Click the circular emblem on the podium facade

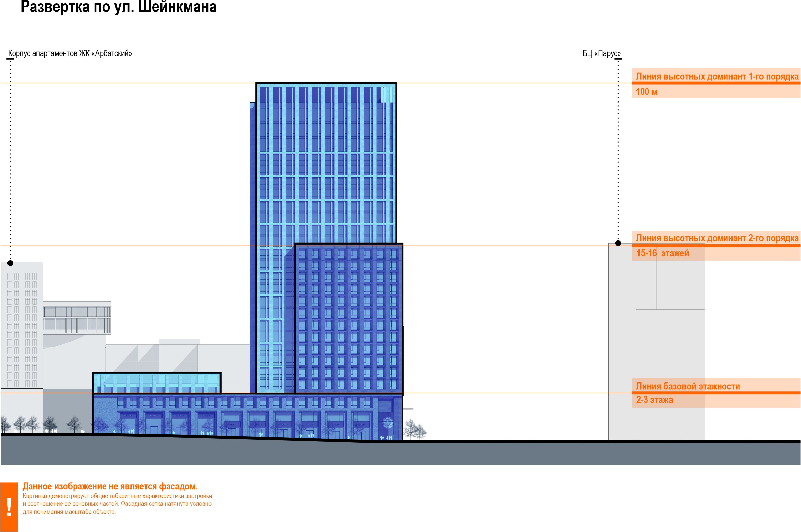(388, 423)
